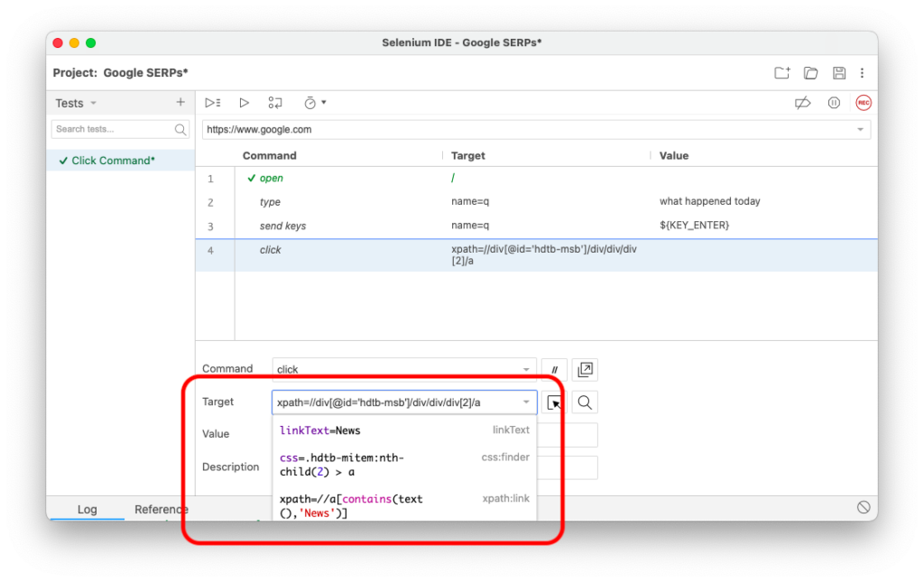Viewport: 924px width, 582px height.
Task: Maximize the window with the green button
Action: (x=91, y=42)
